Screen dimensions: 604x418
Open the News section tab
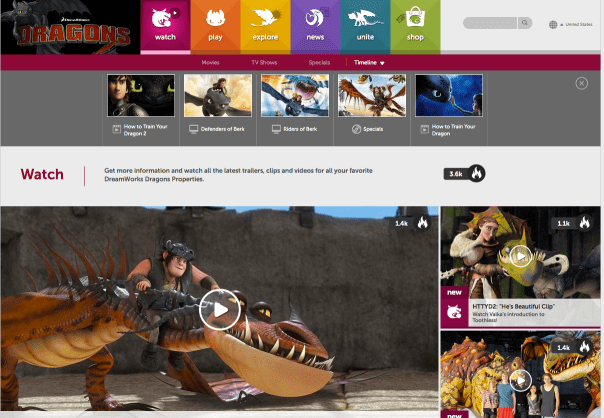(315, 26)
